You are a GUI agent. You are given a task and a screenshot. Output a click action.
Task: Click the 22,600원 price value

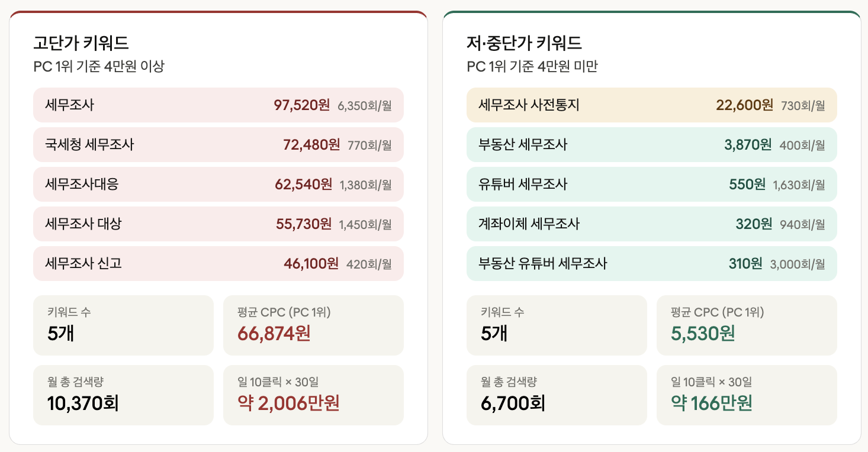click(744, 105)
